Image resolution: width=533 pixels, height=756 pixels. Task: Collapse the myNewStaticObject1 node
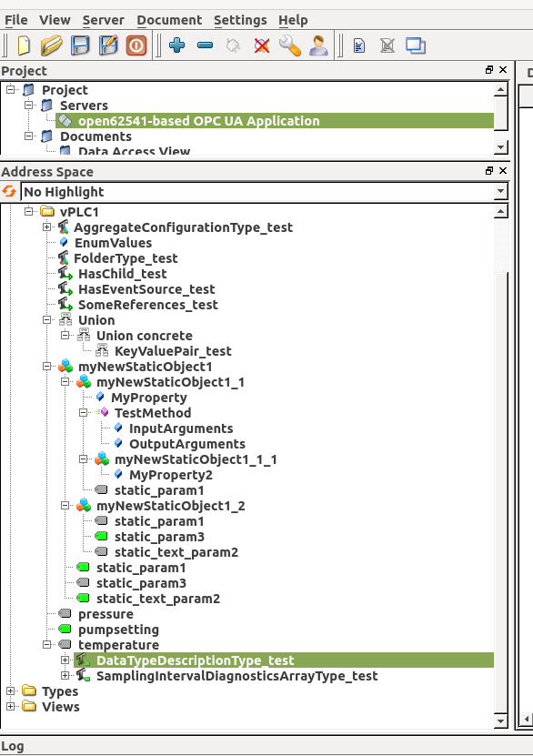coord(46,366)
